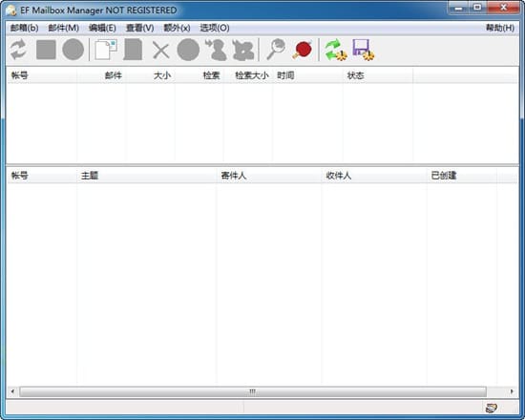Screen dimensions: 525x420
Task: Minimize the EF Mailbox Manager window
Action: (458, 8)
